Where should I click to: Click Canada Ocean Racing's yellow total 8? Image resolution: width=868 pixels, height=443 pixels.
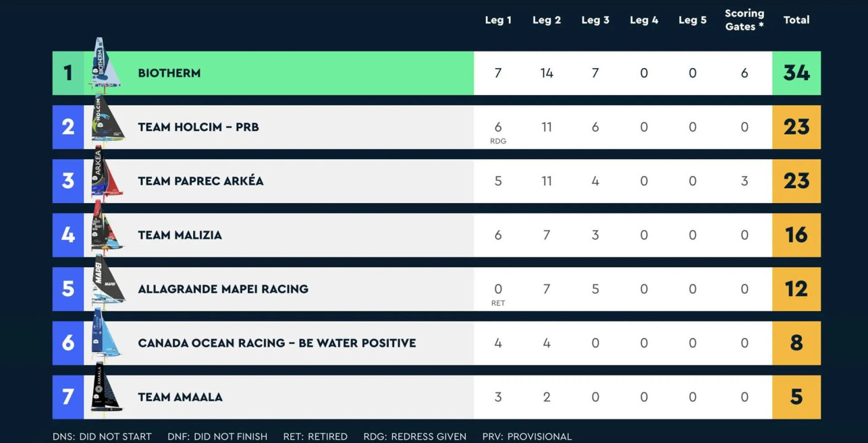pos(796,343)
